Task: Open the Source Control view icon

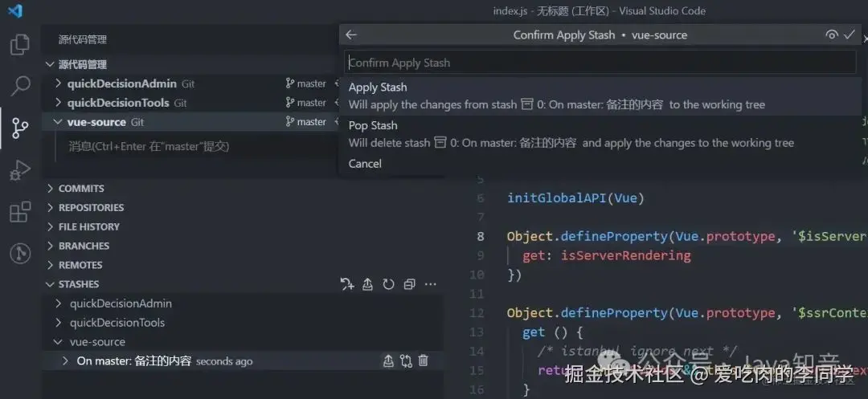Action: click(20, 128)
